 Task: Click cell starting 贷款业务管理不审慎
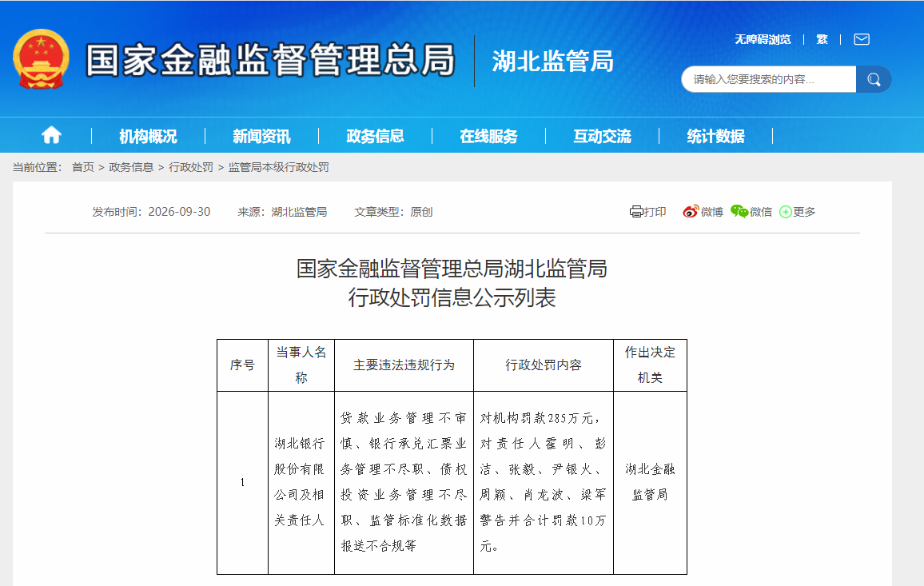click(x=404, y=482)
